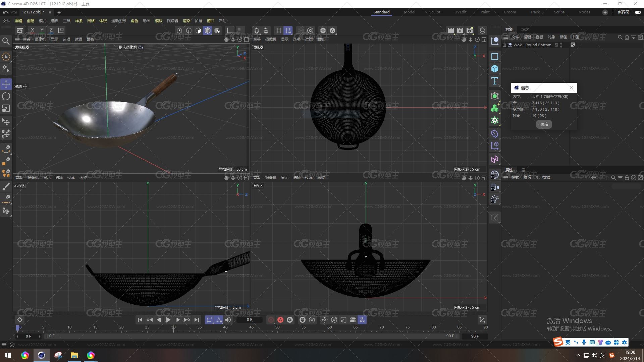Image resolution: width=644 pixels, height=362 pixels.
Task: Activate model mode cube icon
Action: point(208,31)
